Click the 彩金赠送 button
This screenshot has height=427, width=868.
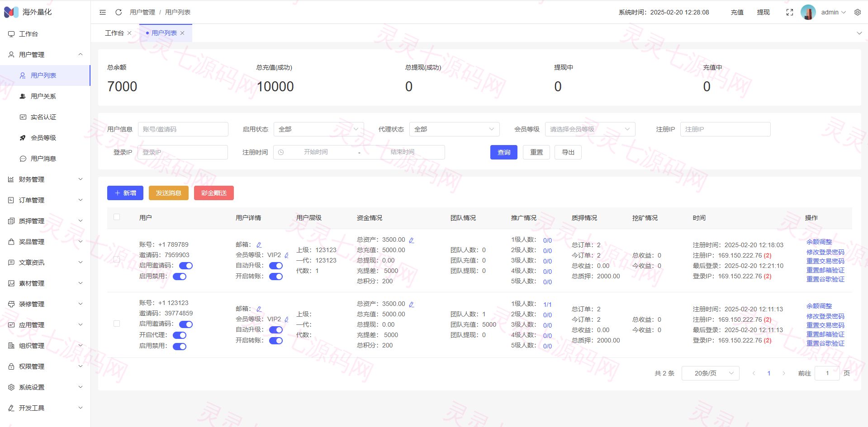coord(214,193)
